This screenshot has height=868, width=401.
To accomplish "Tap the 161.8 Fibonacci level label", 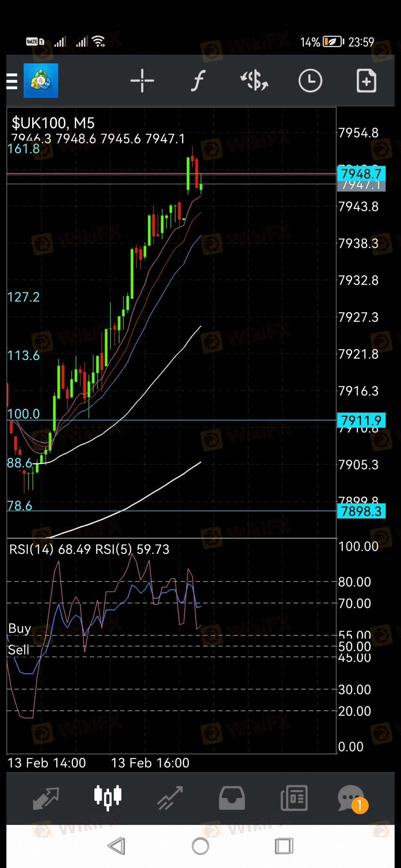I will (x=23, y=149).
